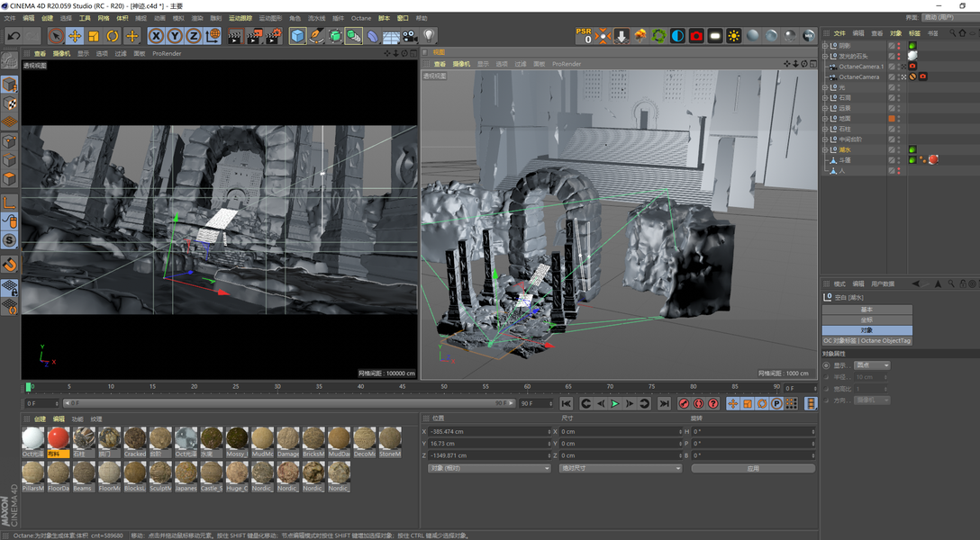
Task: Click the 显示 radio button in object properties
Action: [x=826, y=365]
